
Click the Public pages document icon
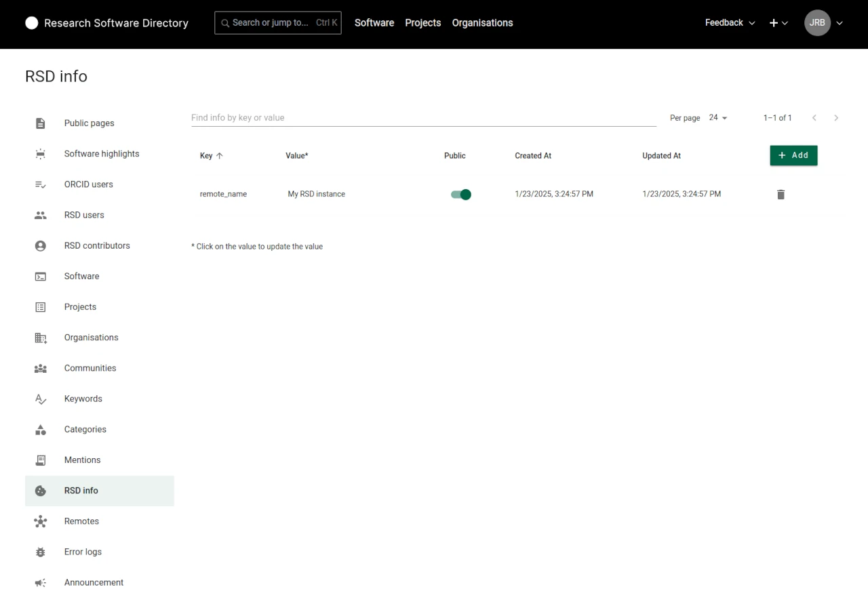tap(41, 123)
